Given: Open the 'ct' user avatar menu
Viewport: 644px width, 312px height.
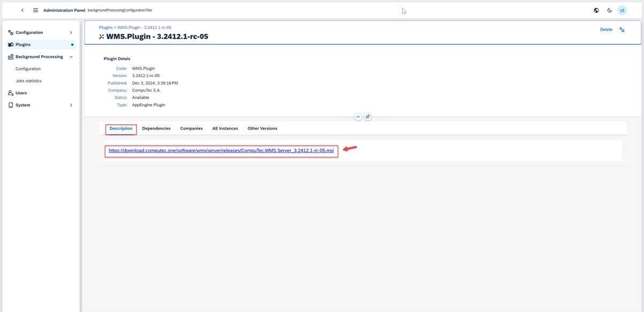Looking at the screenshot, I should point(622,10).
